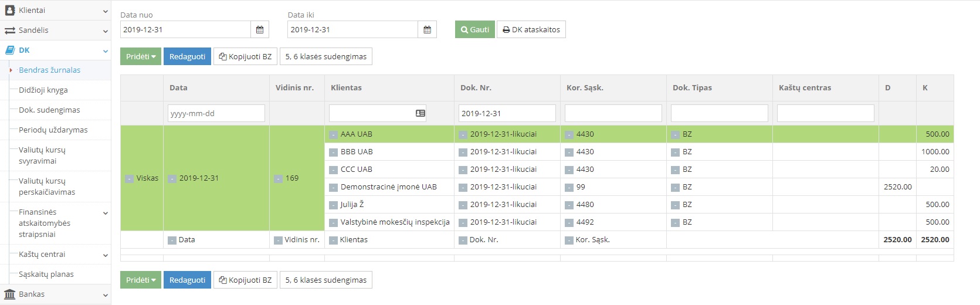Image resolution: width=980 pixels, height=305 pixels.
Task: Open calendar picker for Data nuo field
Action: (260, 30)
